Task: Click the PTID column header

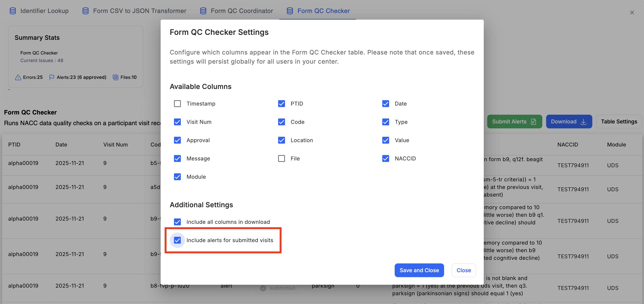Action: pyautogui.click(x=14, y=145)
